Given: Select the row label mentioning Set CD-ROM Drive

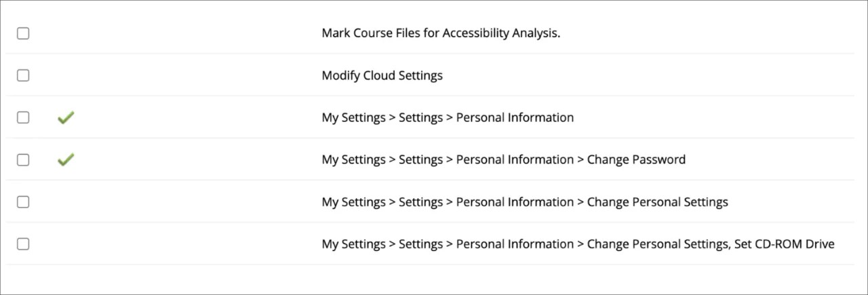Looking at the screenshot, I should (578, 243).
